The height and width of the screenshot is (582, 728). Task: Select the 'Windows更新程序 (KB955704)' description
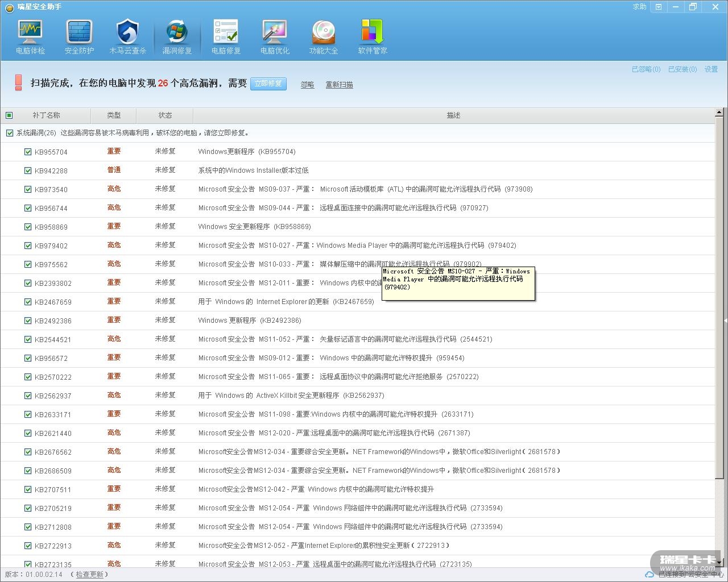pyautogui.click(x=247, y=152)
